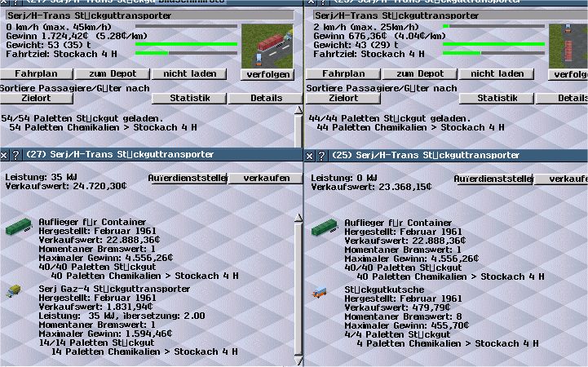The image size is (588, 367).
Task: Click 'Gewinn 1.724,42¢ (5.28¢/km)'
Action: pyautogui.click(x=77, y=36)
